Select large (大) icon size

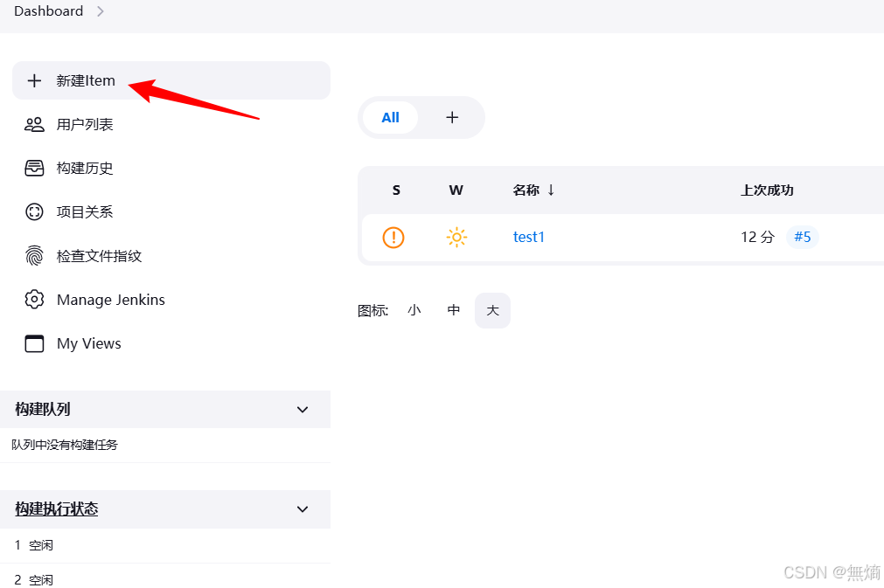492,310
